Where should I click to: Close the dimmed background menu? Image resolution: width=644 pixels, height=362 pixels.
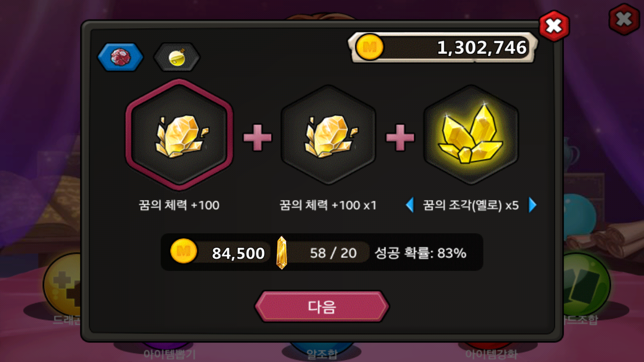pos(624,20)
